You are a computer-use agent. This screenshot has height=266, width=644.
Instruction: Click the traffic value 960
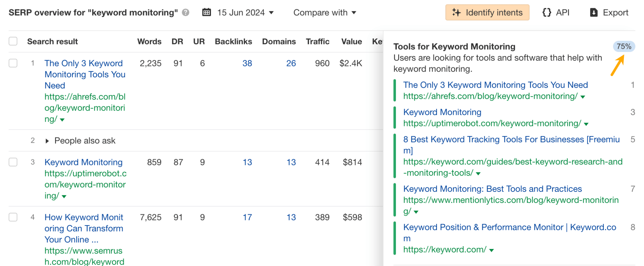tap(322, 63)
